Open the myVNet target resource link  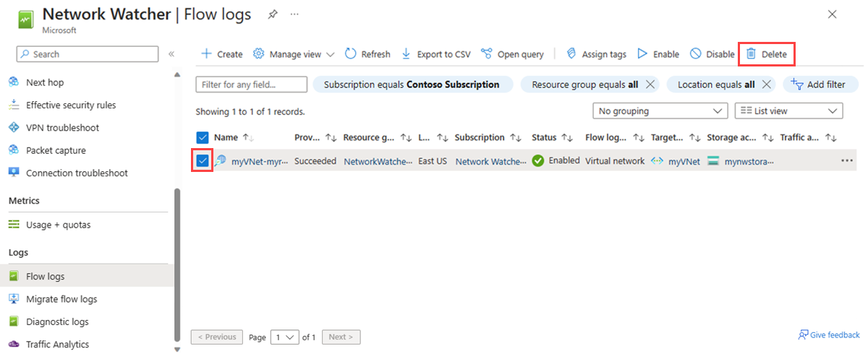(x=684, y=161)
